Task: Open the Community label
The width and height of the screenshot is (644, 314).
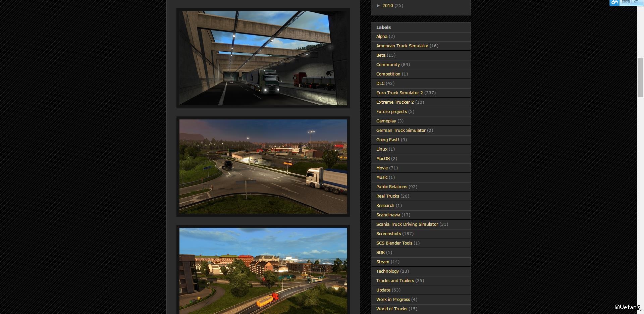Action: tap(388, 65)
